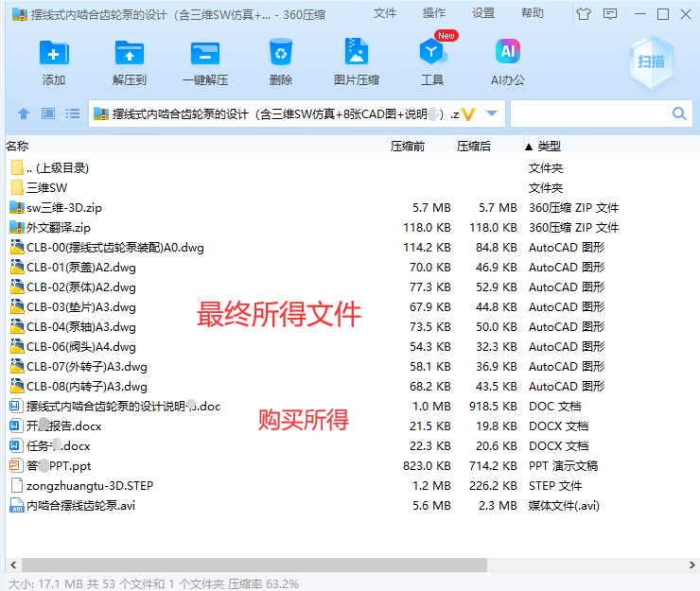Viewport: 700px width, 591px height.
Task: Select CLB-01(泵盖)A2.dwg file name
Action: tap(81, 268)
